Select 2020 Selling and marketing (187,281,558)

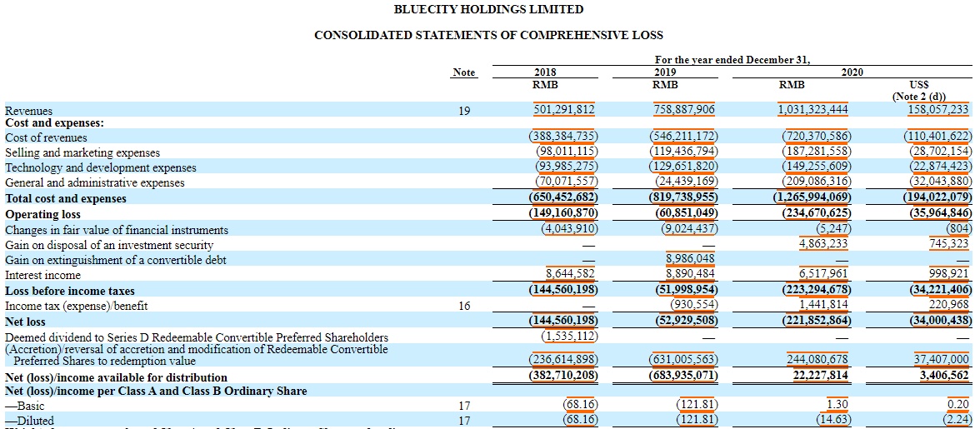pos(817,152)
